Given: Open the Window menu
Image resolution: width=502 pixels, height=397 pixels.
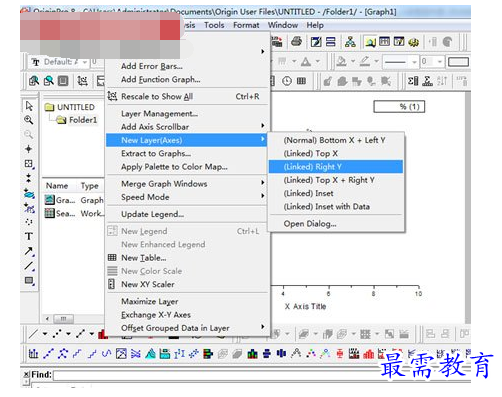Looking at the screenshot, I should click(x=283, y=25).
